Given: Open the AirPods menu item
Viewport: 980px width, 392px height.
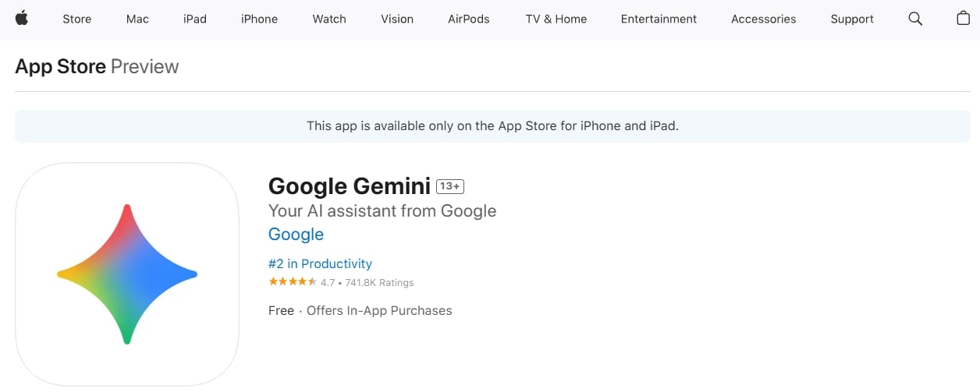Looking at the screenshot, I should [469, 19].
